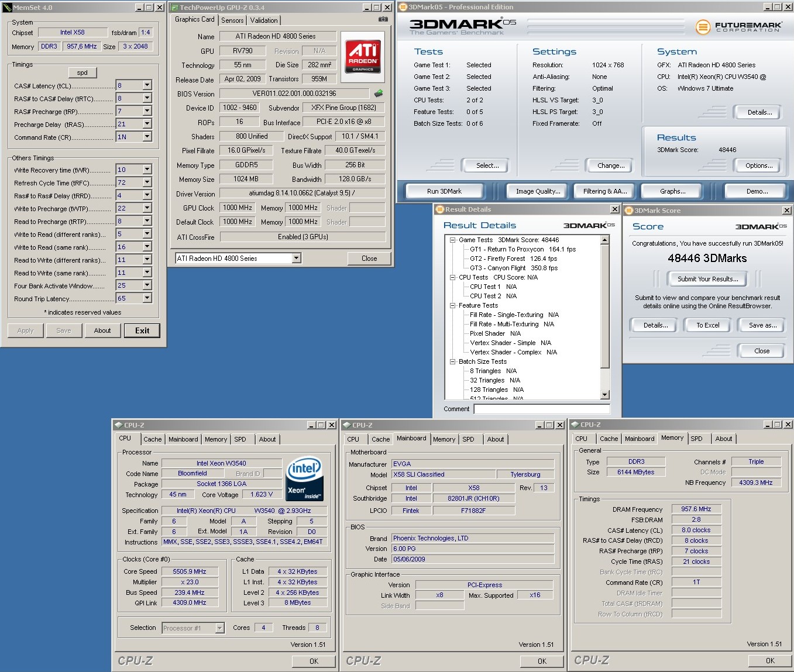
Task: Open the Command Rate (CR) dropdown
Action: coord(147,137)
